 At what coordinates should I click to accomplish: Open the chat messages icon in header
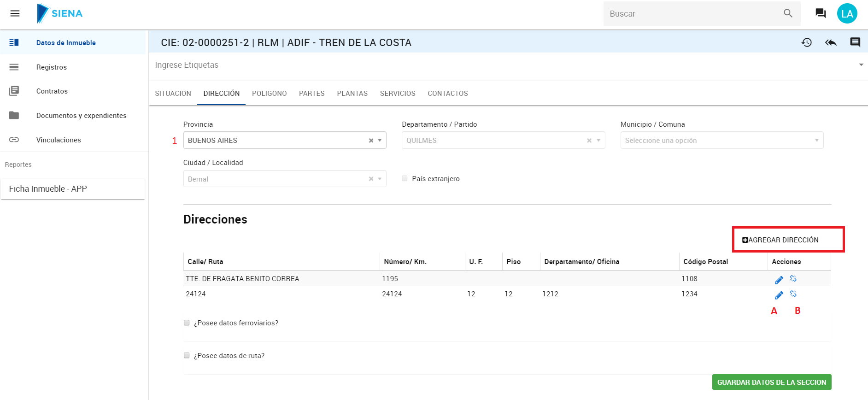(x=820, y=13)
